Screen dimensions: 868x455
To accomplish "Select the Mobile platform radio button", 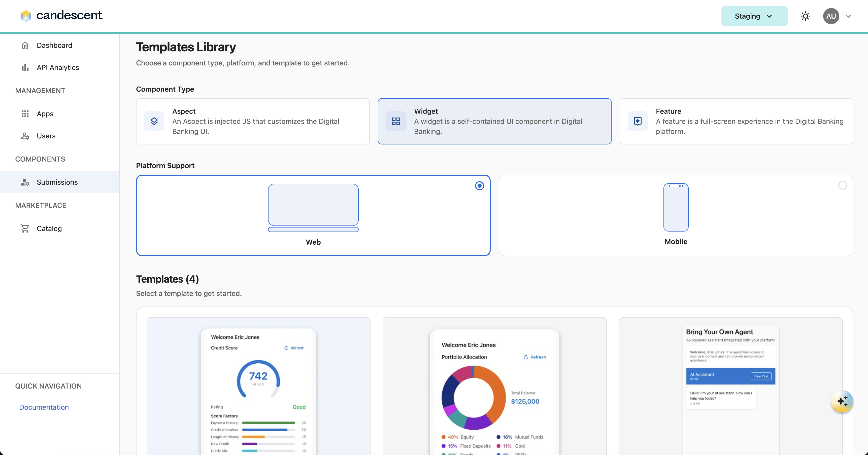I will (842, 185).
